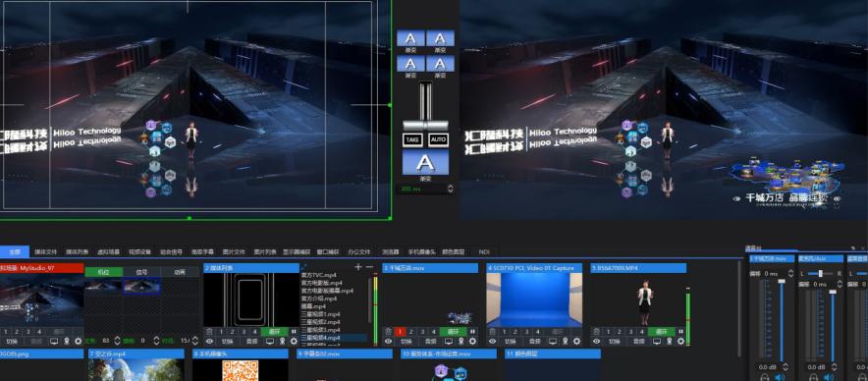The width and height of the screenshot is (868, 381).
Task: Select the 全部 input category tab
Action: click(x=15, y=251)
